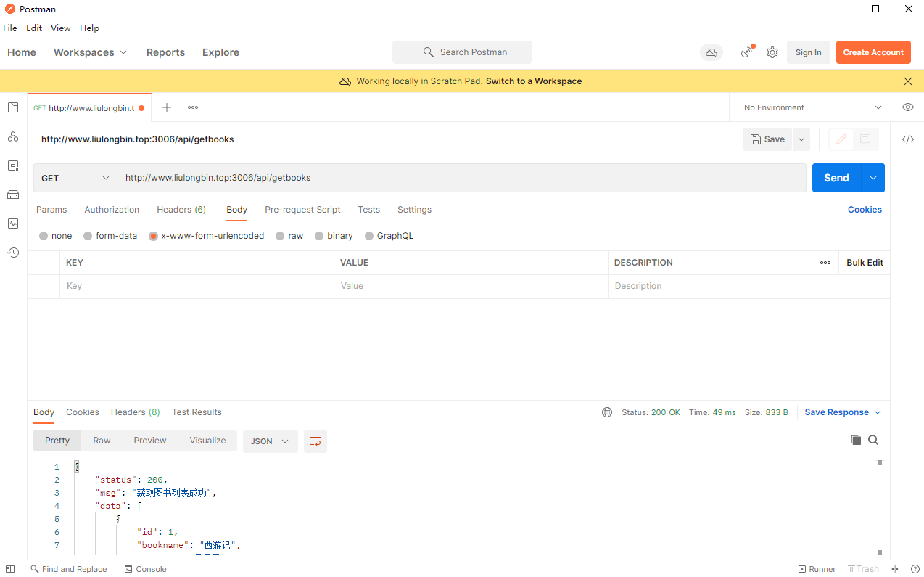Viewport: 924px width, 577px height.
Task: Switch response view to Visualize
Action: [x=207, y=441]
